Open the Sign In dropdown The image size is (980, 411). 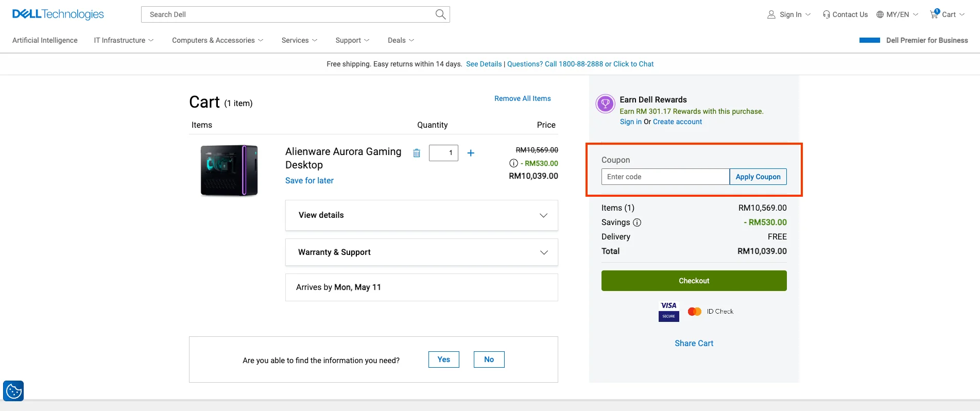pos(789,14)
